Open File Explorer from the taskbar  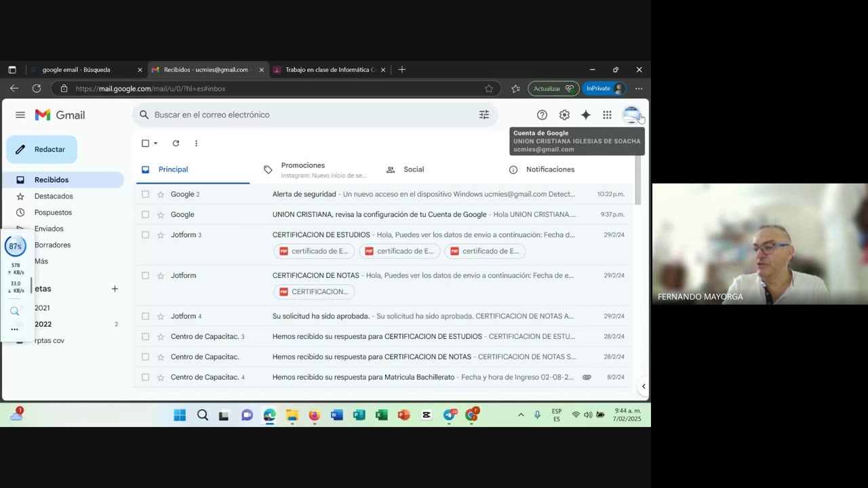coord(292,415)
